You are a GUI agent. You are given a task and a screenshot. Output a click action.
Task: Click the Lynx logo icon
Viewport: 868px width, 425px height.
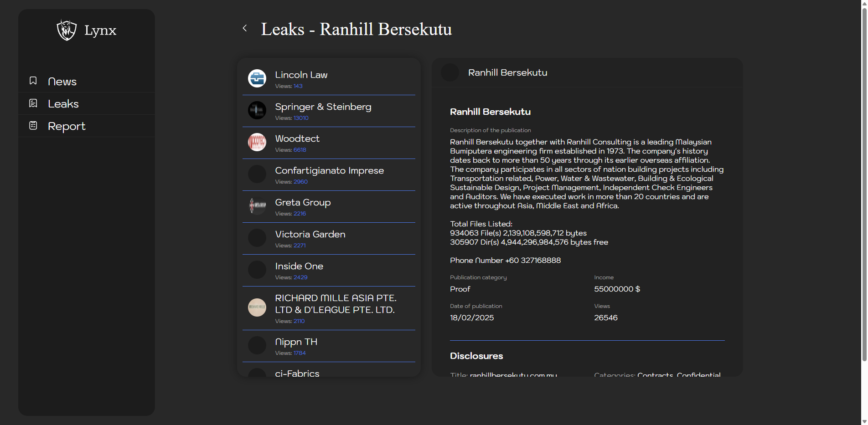click(x=67, y=30)
